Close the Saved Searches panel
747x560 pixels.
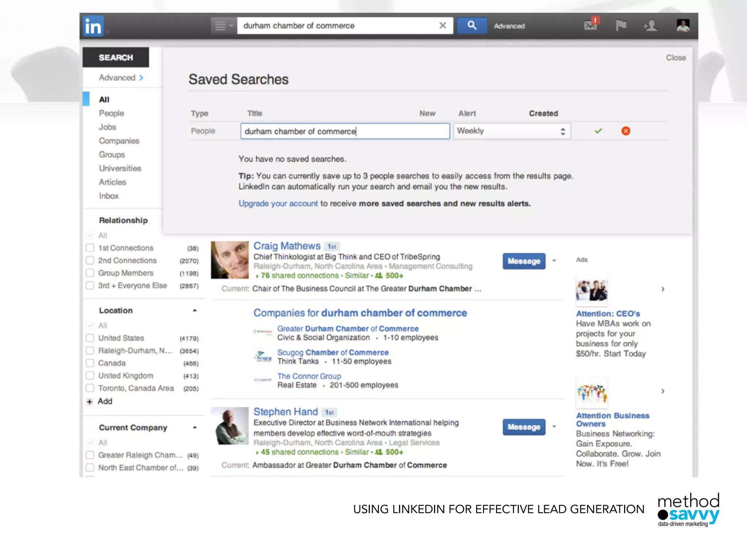(x=676, y=58)
